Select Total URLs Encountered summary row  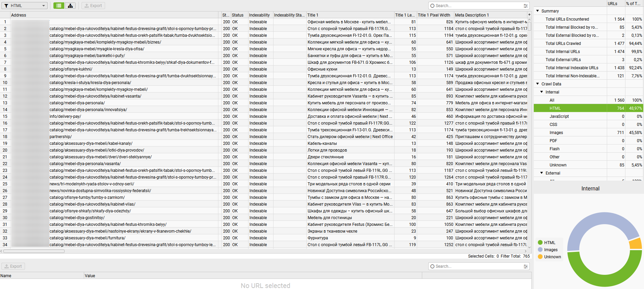(x=588, y=19)
